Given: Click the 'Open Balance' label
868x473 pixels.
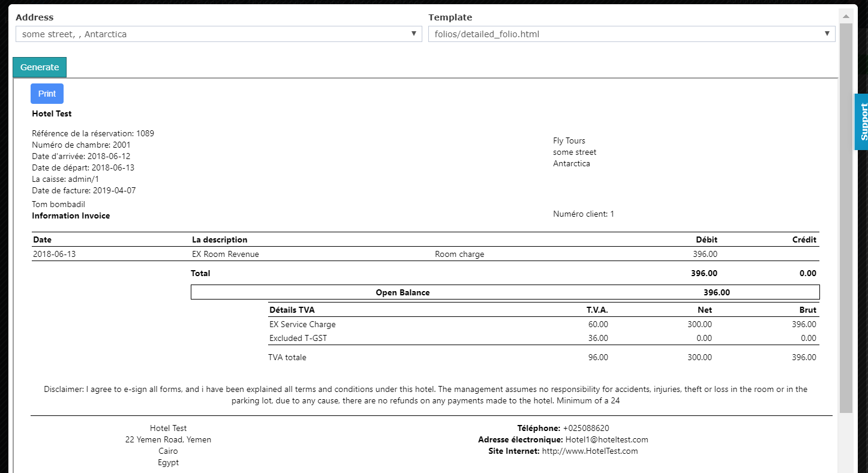Looking at the screenshot, I should coord(403,292).
